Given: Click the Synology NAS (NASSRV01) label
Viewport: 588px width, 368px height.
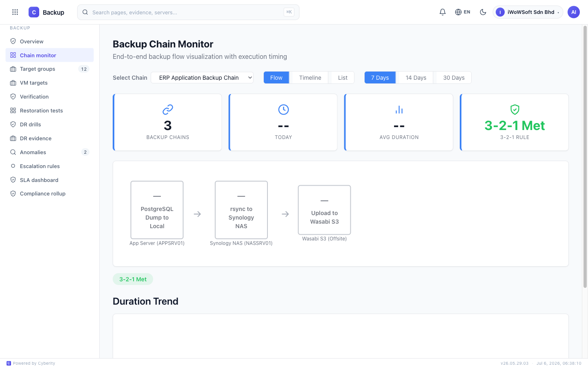Looking at the screenshot, I should (241, 243).
